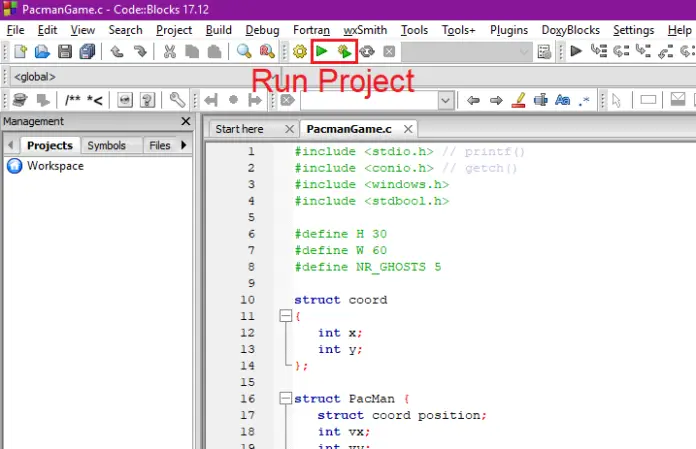Screen dimensions: 696x449
Task: Select the Workspace tree item
Action: pyautogui.click(x=55, y=166)
